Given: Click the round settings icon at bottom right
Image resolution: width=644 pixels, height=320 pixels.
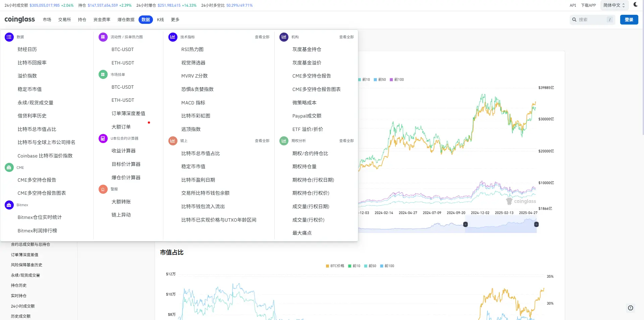Looking at the screenshot, I should 631,308.
